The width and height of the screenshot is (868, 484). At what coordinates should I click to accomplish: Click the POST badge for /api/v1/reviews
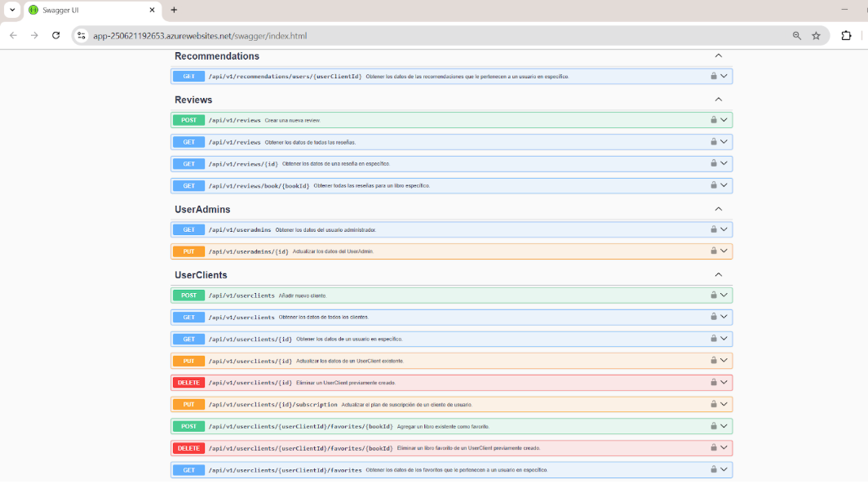pyautogui.click(x=188, y=120)
